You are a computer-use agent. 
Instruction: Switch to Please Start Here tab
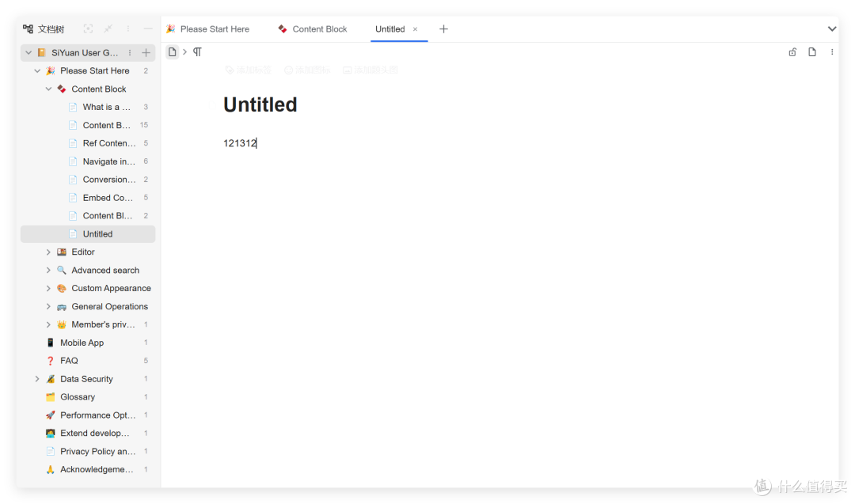[x=207, y=28]
